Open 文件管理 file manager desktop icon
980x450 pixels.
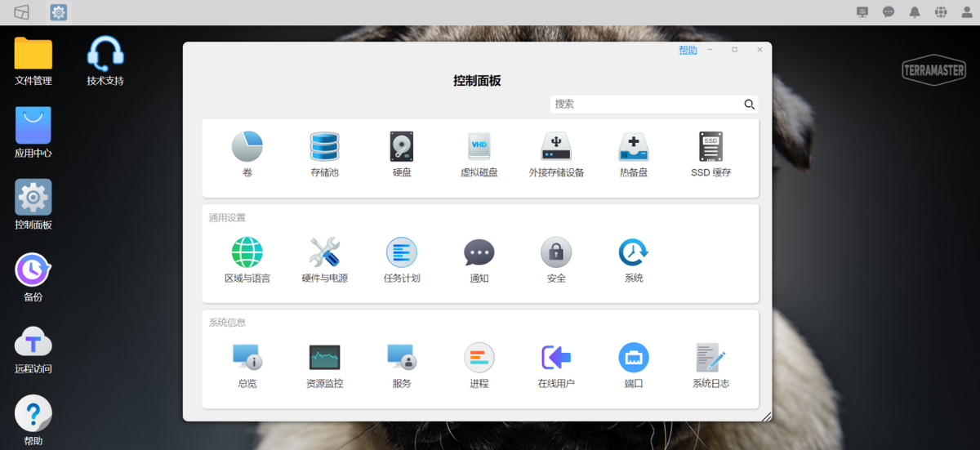tap(33, 53)
